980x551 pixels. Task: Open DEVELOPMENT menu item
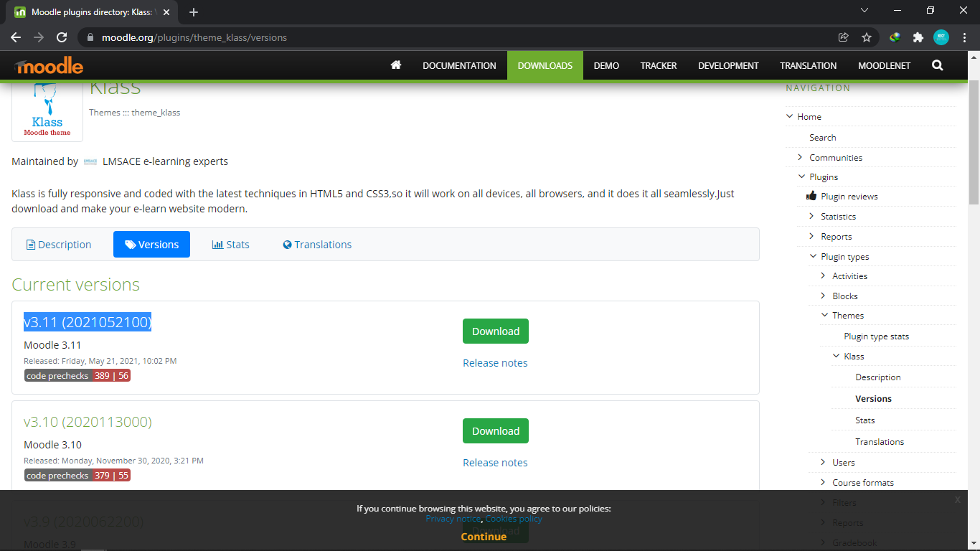click(728, 65)
